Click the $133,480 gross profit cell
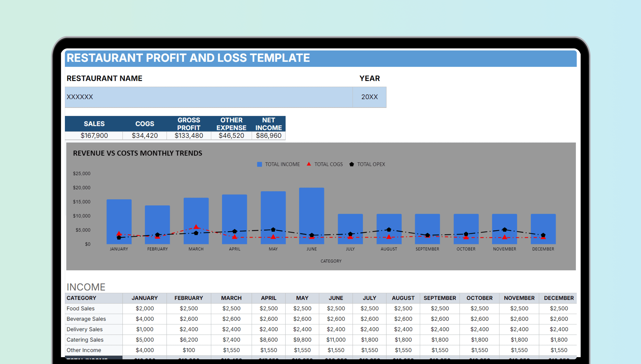 (189, 136)
